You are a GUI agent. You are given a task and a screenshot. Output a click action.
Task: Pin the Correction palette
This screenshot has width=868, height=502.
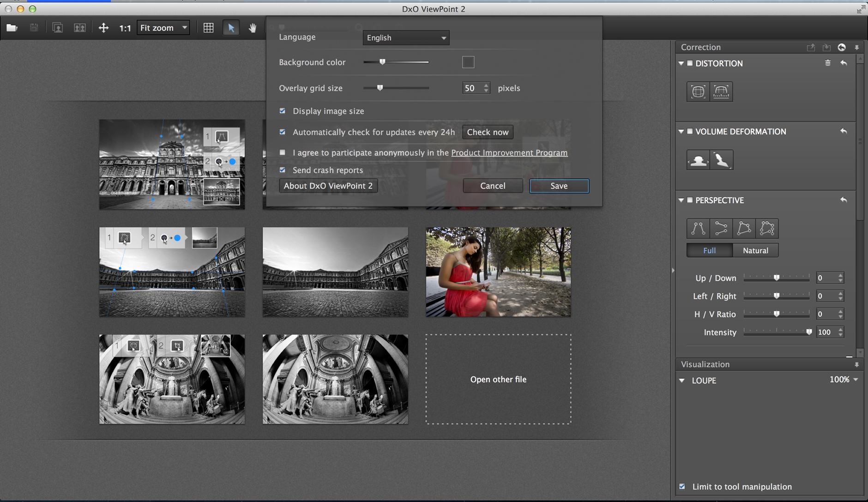coord(857,48)
